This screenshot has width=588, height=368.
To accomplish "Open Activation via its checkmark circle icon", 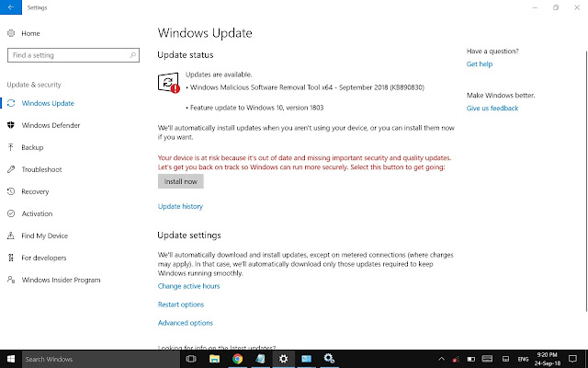I will [11, 213].
